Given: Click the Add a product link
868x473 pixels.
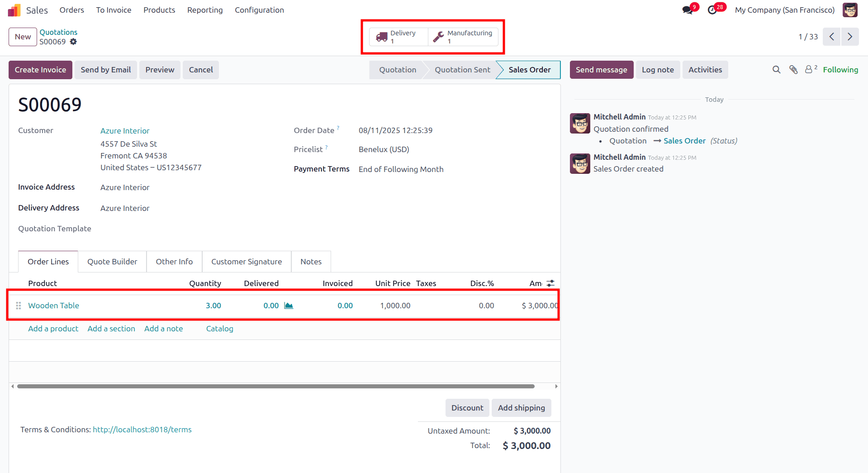Looking at the screenshot, I should pyautogui.click(x=53, y=329).
